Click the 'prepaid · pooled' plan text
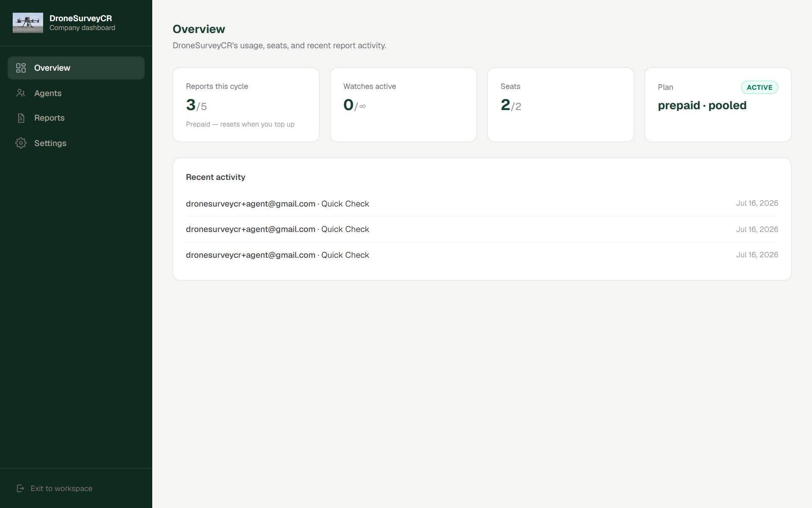The image size is (812, 508). tap(702, 105)
